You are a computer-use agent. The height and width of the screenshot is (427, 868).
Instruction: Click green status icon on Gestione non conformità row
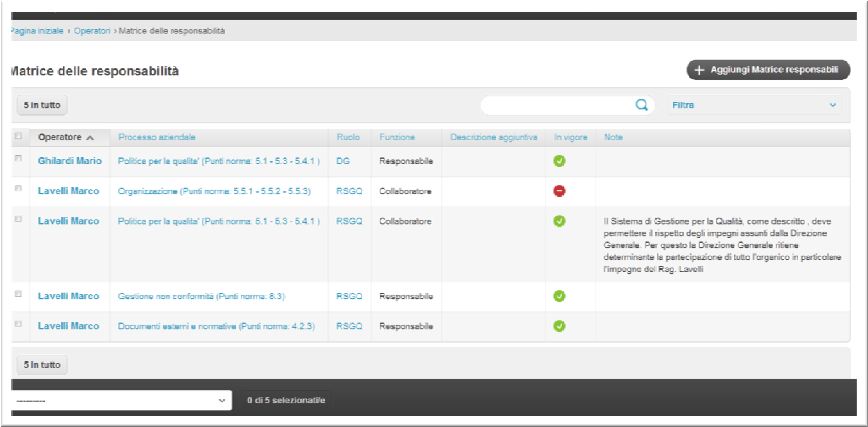click(x=559, y=296)
